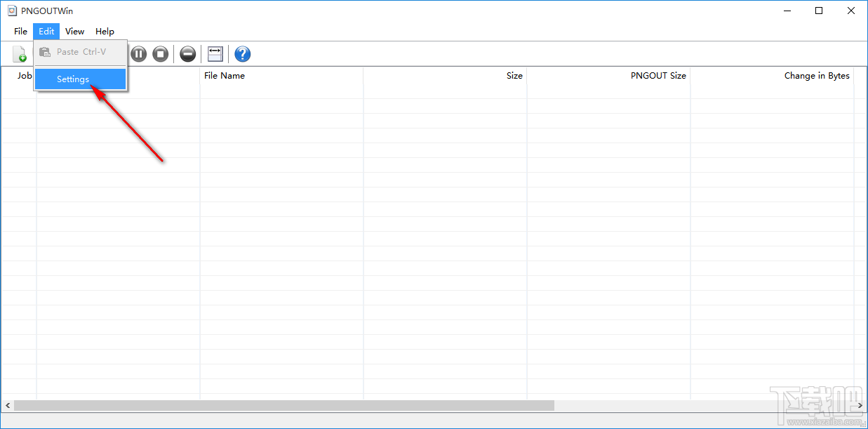The height and width of the screenshot is (429, 868).
Task: Close the Edit menu in menu bar
Action: pyautogui.click(x=46, y=32)
